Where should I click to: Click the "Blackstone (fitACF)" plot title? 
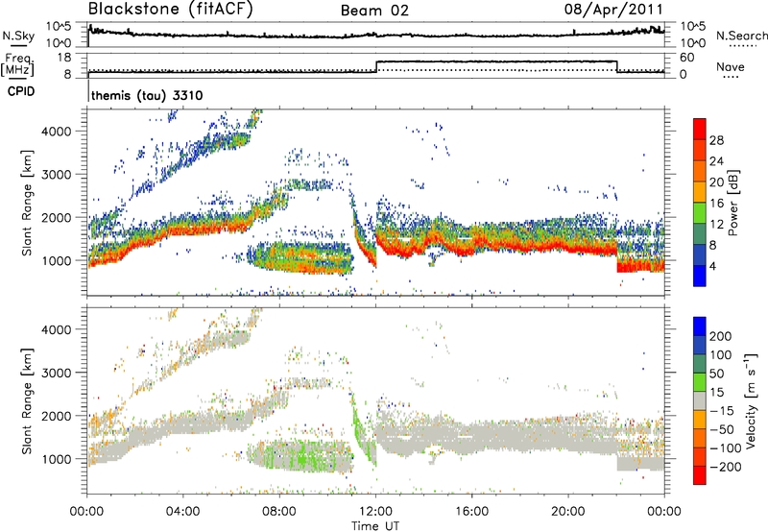170,9
